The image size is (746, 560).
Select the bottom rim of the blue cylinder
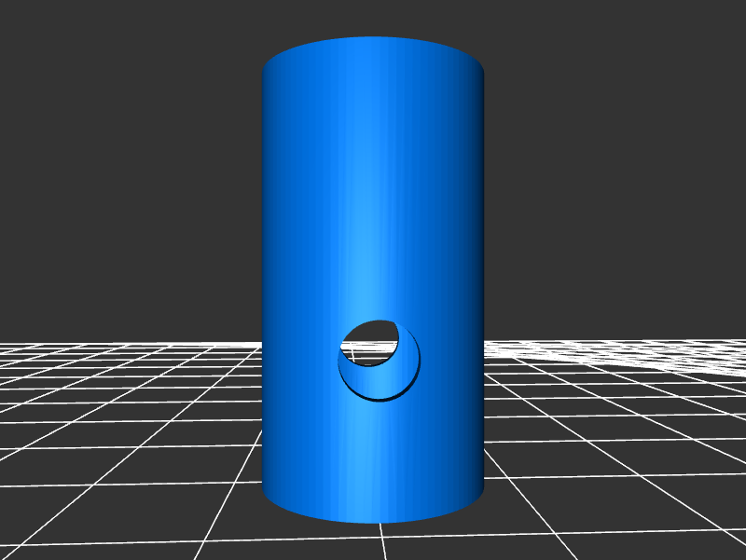pyautogui.click(x=373, y=518)
